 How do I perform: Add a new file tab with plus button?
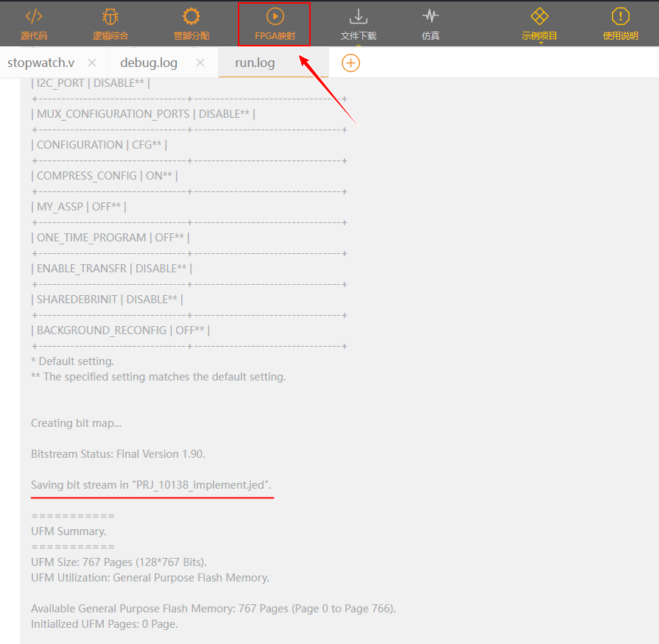coord(350,63)
